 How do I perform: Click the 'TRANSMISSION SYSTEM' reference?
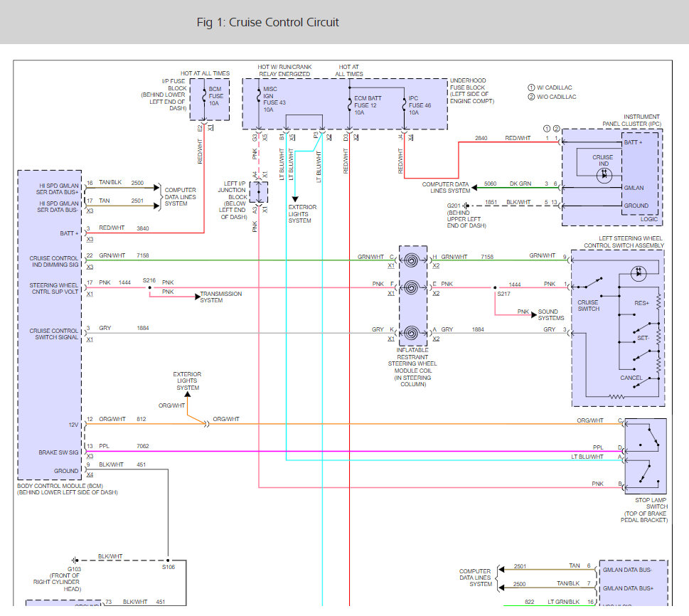click(x=221, y=297)
